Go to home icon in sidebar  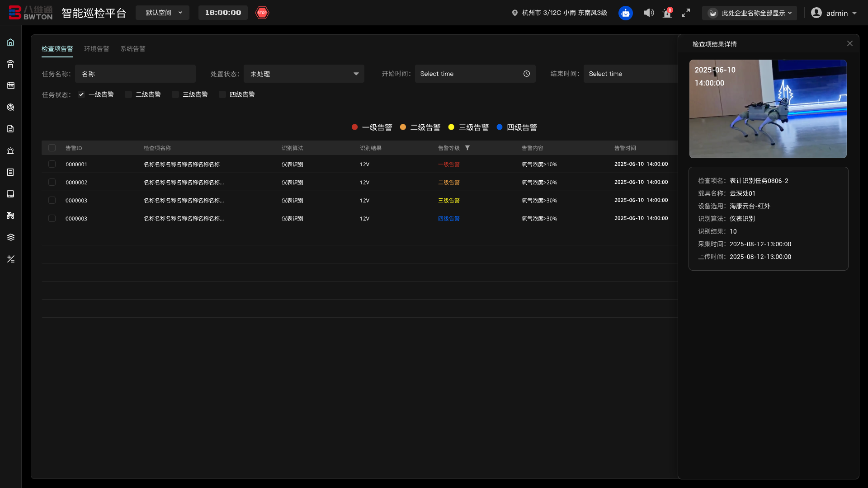point(10,42)
